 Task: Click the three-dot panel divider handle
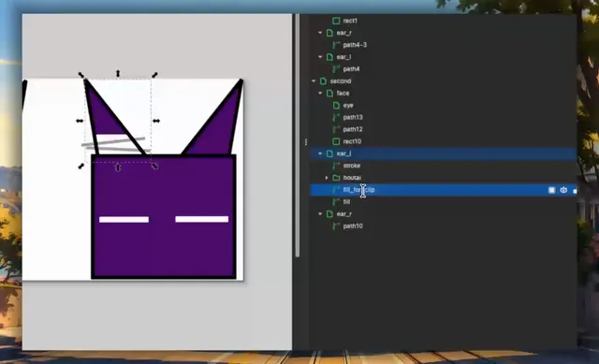pos(306,142)
